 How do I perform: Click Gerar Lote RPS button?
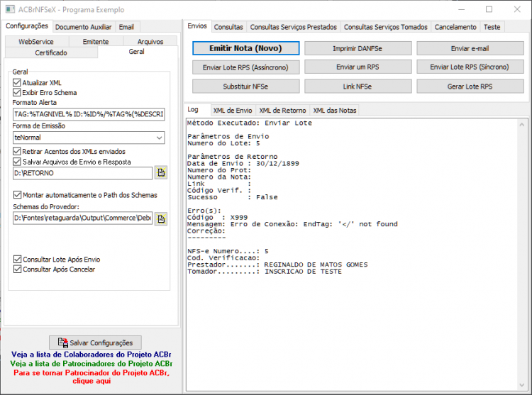pos(470,87)
